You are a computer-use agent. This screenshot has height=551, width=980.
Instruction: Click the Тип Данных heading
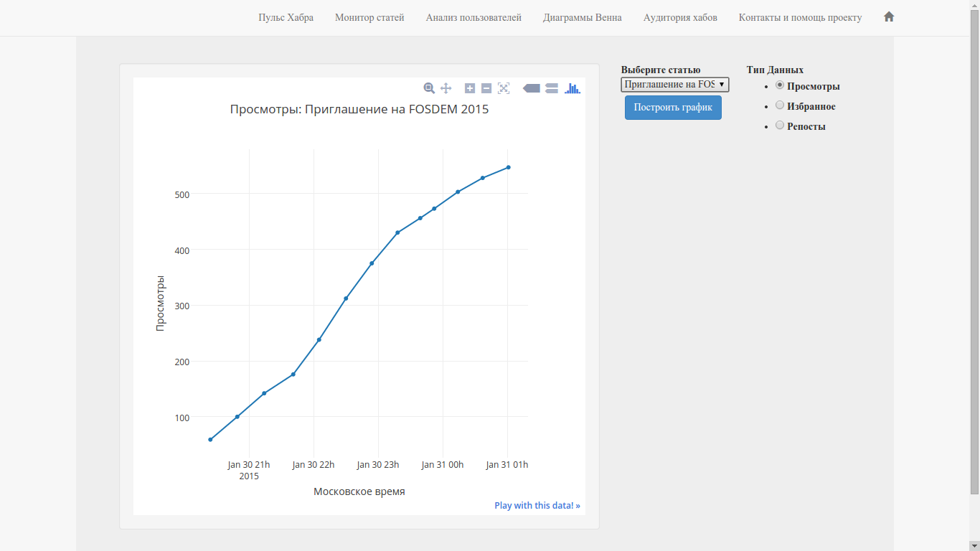point(775,70)
